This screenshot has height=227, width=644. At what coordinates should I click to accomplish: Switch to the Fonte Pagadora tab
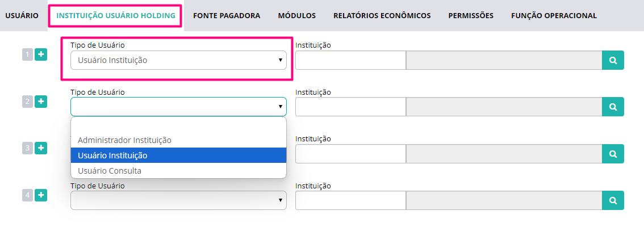226,15
